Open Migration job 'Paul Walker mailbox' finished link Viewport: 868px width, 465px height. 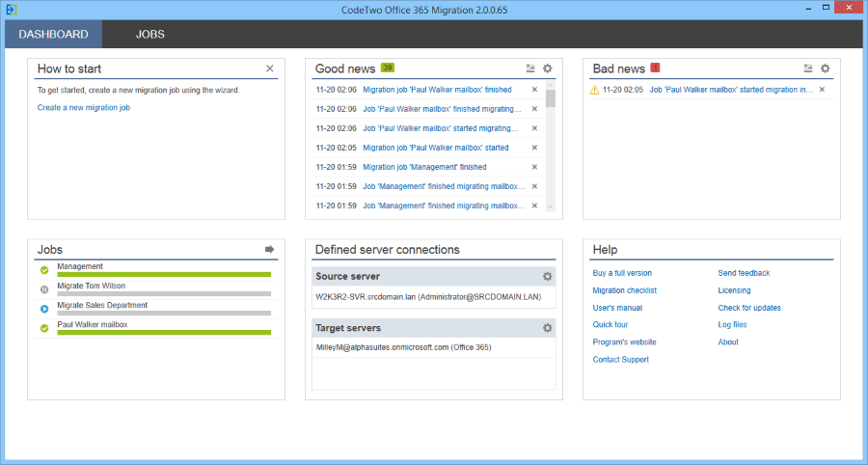pos(437,90)
